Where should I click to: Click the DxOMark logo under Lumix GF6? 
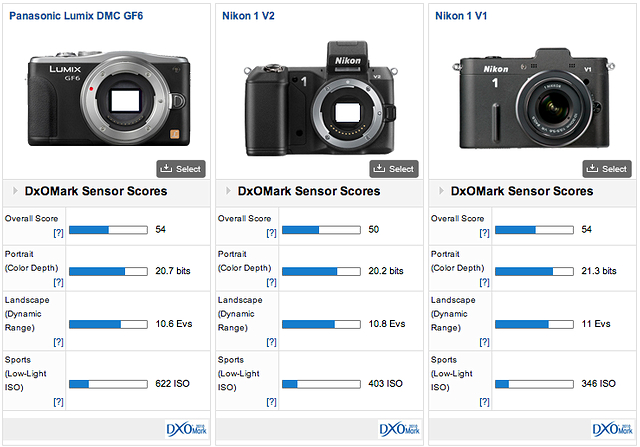click(187, 429)
